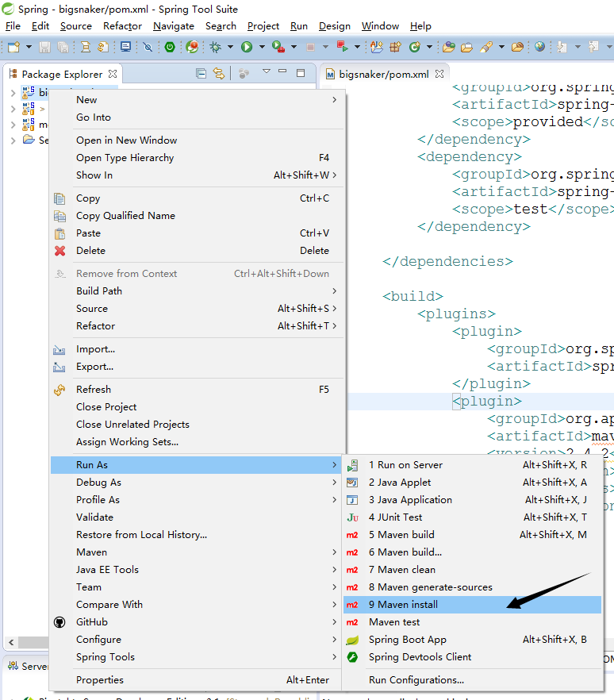Choose Assign Working Sets...
The width and height of the screenshot is (614, 700).
click(x=197, y=441)
